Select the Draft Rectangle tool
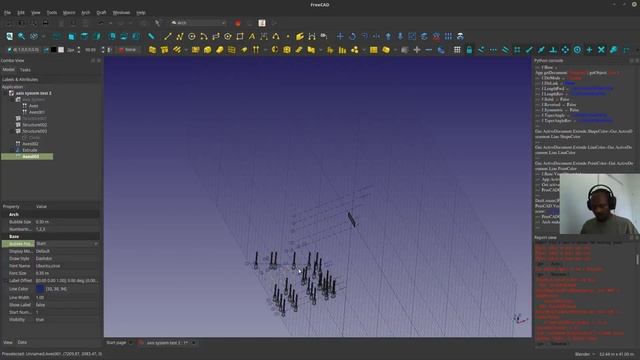The height and width of the screenshot is (360, 640). coord(240,36)
